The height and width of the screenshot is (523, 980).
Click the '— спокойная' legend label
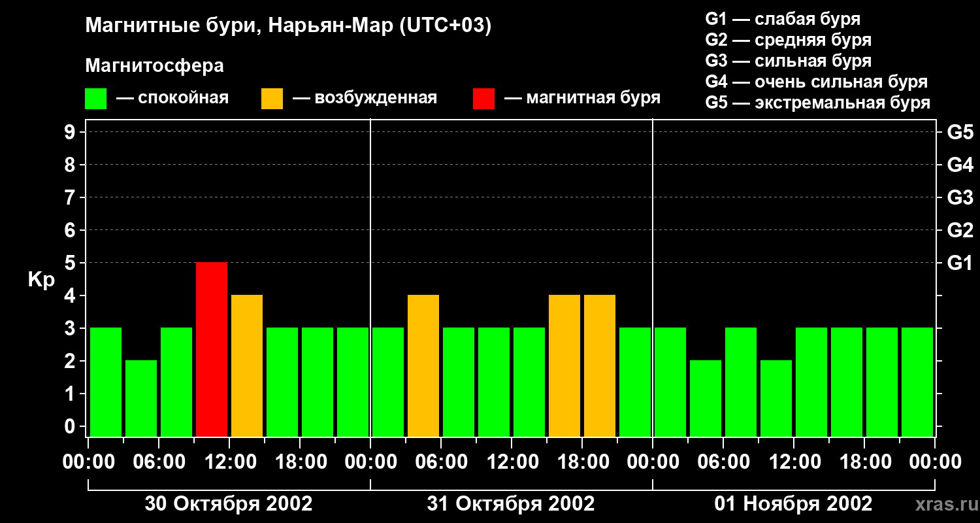172,98
